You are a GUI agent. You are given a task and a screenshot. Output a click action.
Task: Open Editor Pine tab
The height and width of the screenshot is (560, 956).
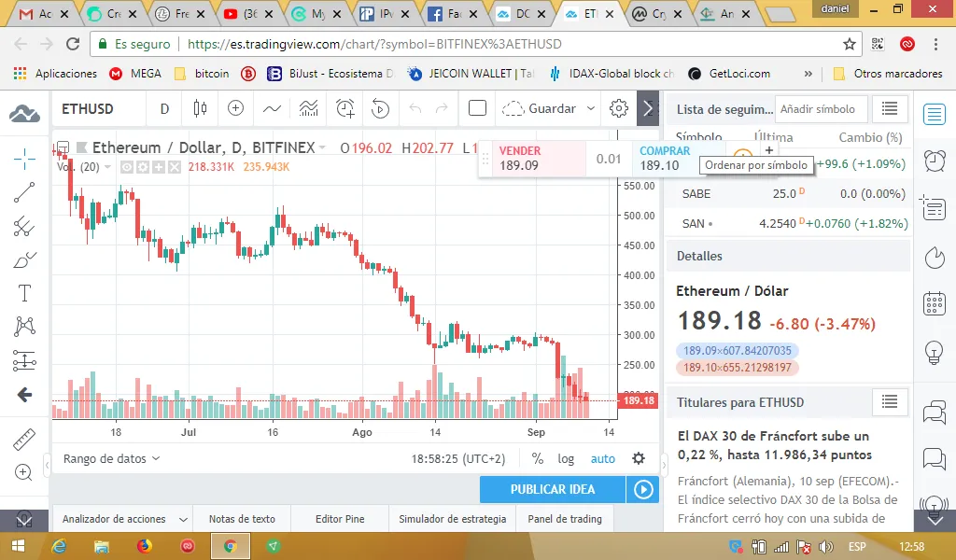pos(340,519)
